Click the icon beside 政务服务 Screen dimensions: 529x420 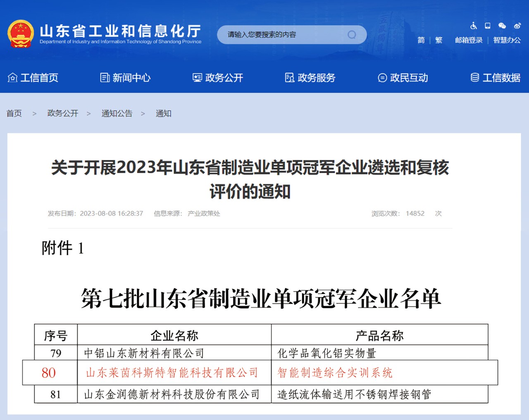click(x=290, y=77)
